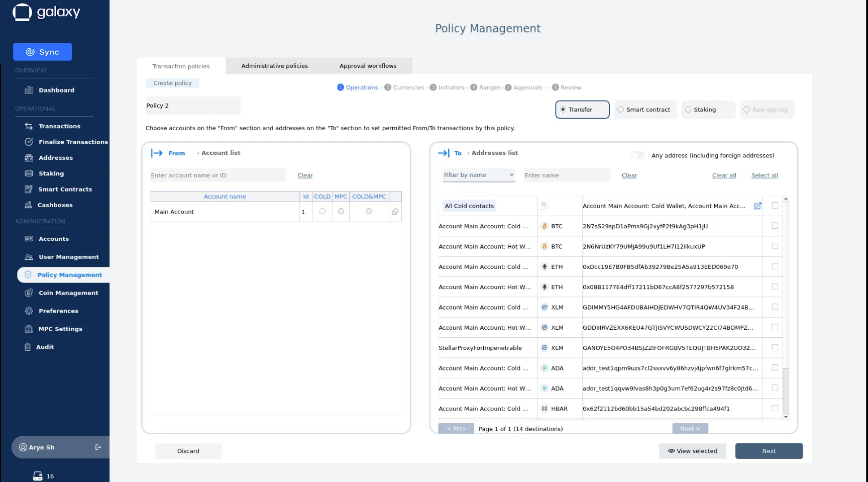The width and height of the screenshot is (868, 482).
Task: Click the User Management icon
Action: click(29, 257)
